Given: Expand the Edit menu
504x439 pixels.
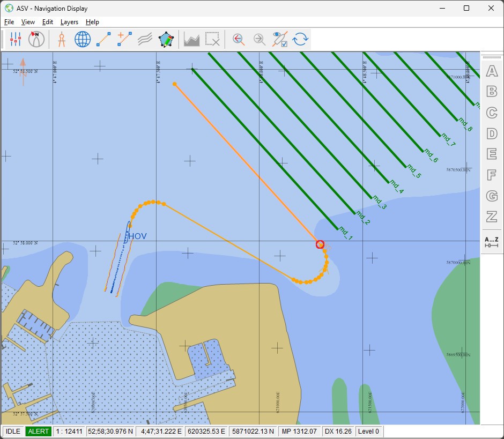Looking at the screenshot, I should 48,22.
